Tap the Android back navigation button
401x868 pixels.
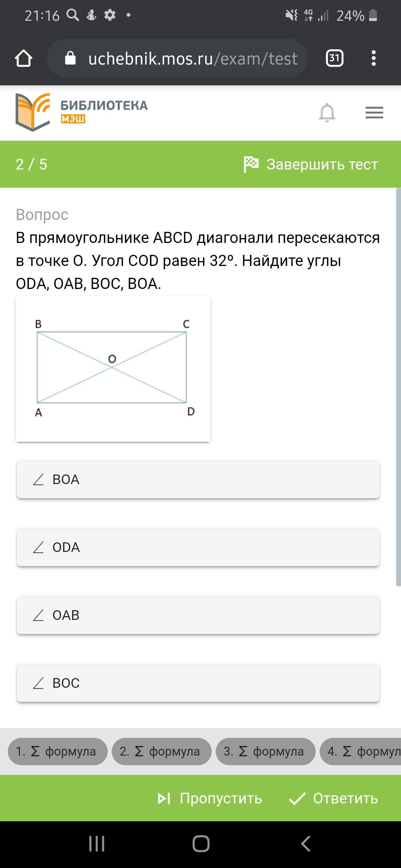(x=306, y=844)
